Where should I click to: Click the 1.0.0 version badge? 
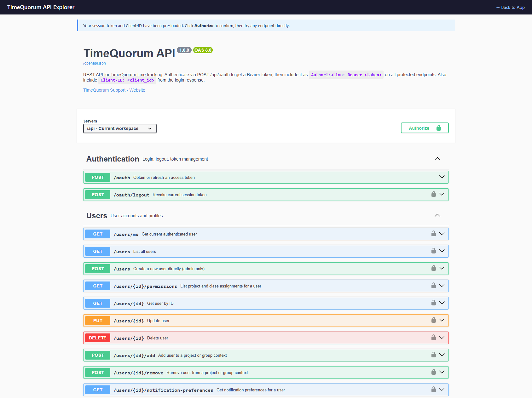point(184,50)
